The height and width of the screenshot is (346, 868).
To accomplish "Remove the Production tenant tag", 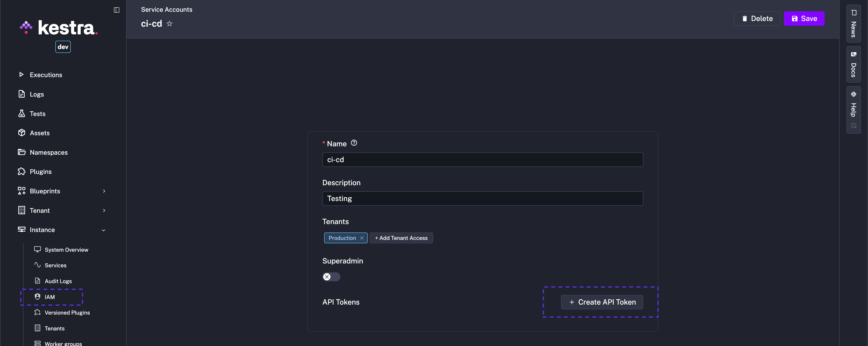I will click(x=362, y=238).
